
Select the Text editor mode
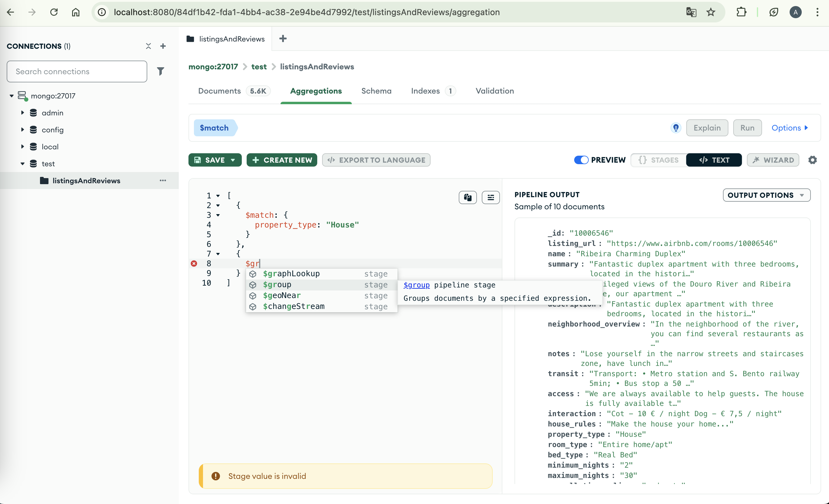pos(714,160)
